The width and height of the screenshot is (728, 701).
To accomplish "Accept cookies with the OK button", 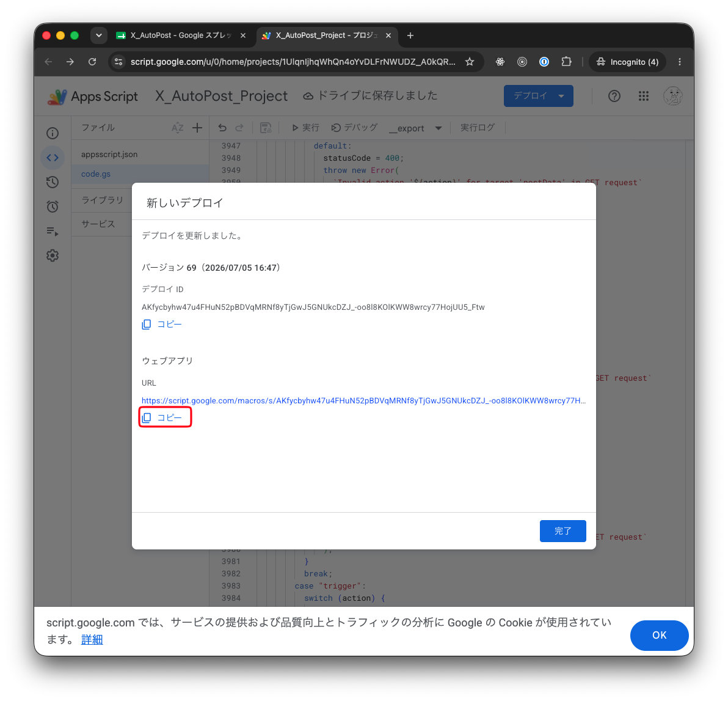I will click(x=659, y=634).
